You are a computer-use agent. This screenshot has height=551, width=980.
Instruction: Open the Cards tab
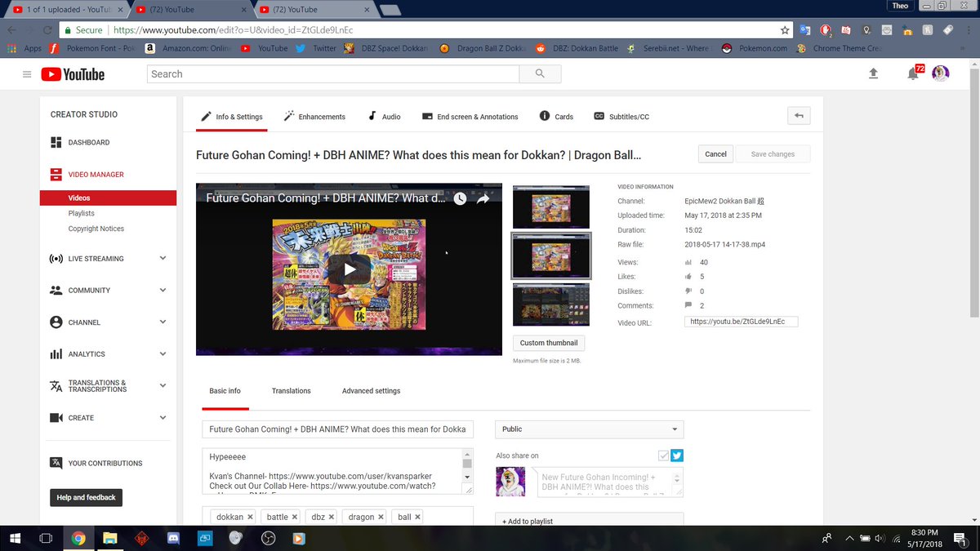pyautogui.click(x=556, y=117)
